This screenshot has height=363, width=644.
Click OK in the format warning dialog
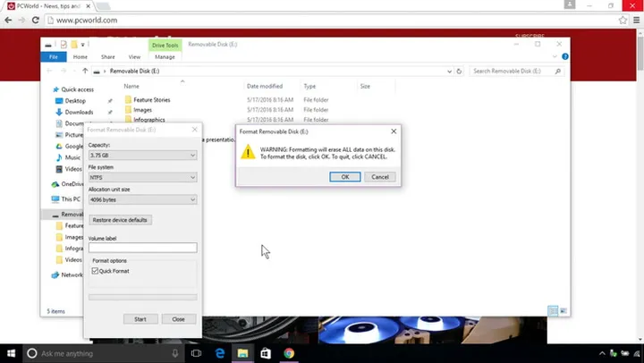[x=345, y=177]
